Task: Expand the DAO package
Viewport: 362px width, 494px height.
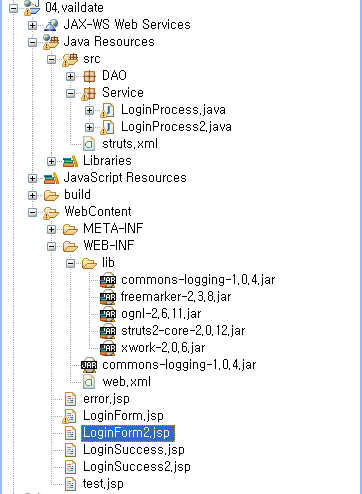Action: 70,76
